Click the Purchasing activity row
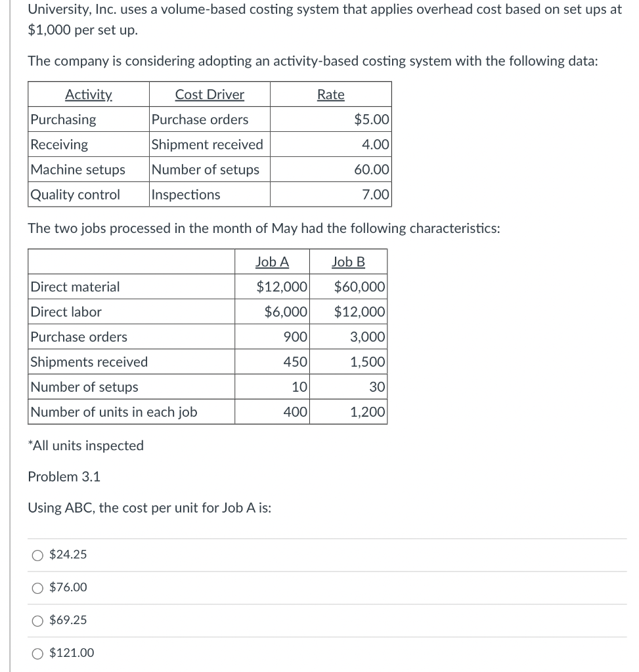 (63, 119)
